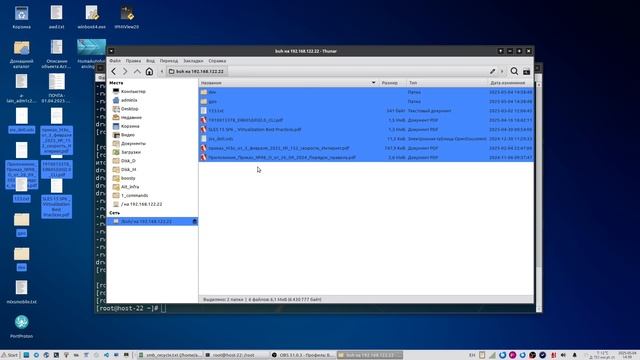The image size is (640, 360).
Task: Open the IrfanView desktop icon
Action: coord(127,17)
